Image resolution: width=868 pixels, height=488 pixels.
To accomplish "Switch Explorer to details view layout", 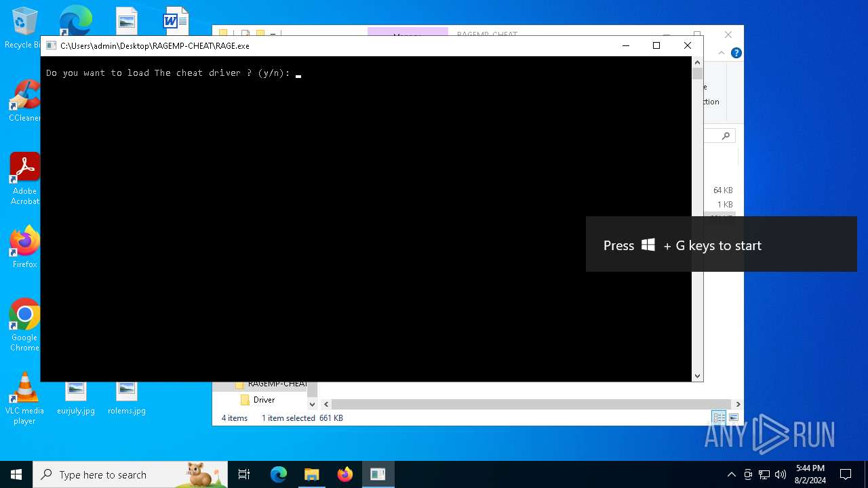I will [x=719, y=418].
